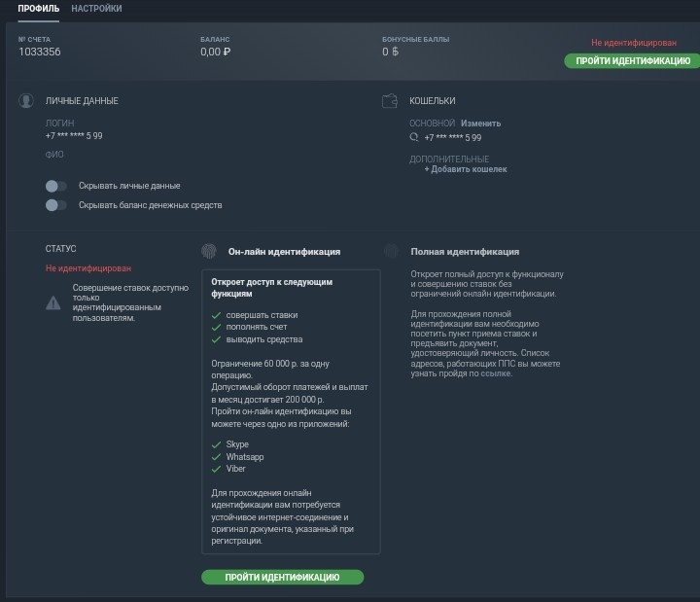Switch to the ПРОФИЛЬ tab

point(39,9)
